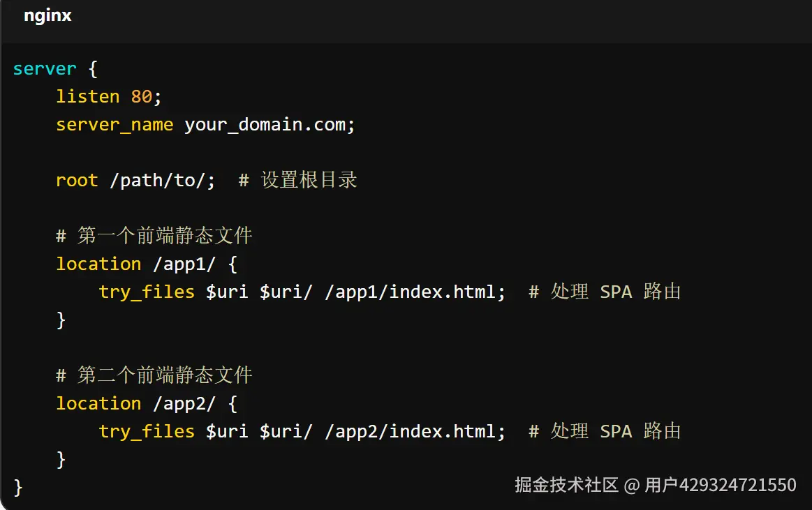Click try_files inside the app1 block
Image resolution: width=812 pixels, height=510 pixels.
coord(147,292)
